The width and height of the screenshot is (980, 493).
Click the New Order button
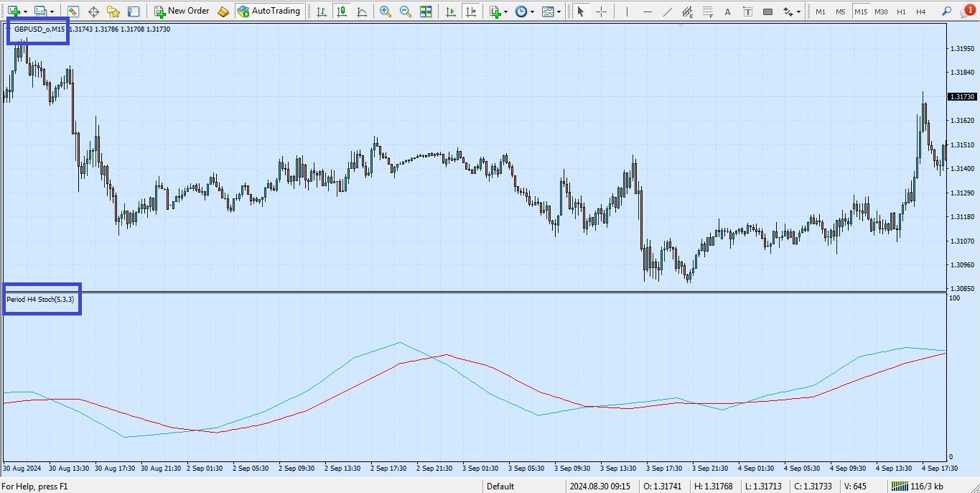182,11
